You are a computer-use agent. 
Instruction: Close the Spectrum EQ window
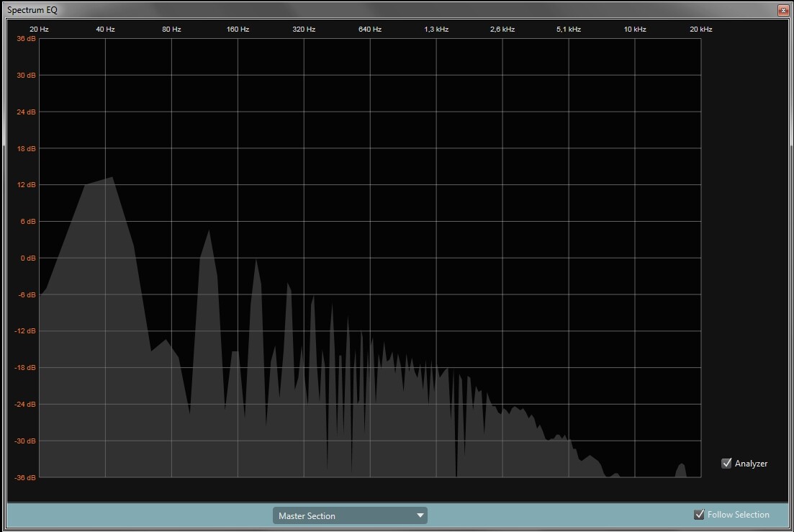click(783, 9)
